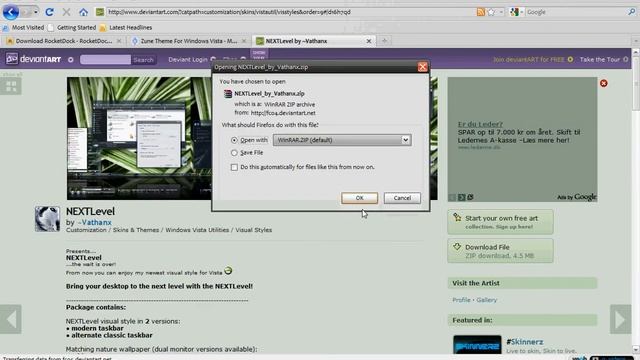Click the ad next arrow icon

point(461,197)
